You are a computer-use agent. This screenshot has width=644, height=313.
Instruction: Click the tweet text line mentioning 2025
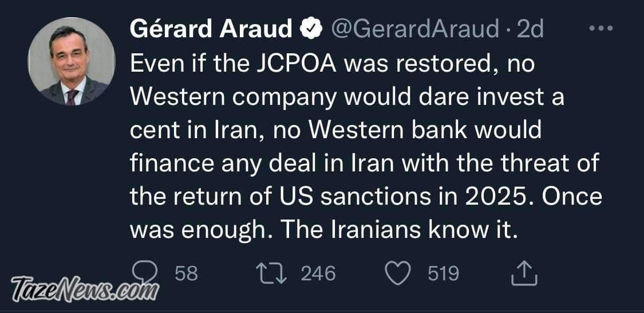[366, 197]
